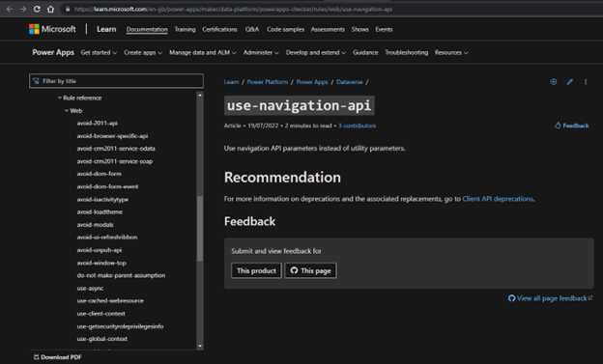Image resolution: width=603 pixels, height=364 pixels.
Task: Open the Dataverse breadcrumb
Action: (349, 82)
